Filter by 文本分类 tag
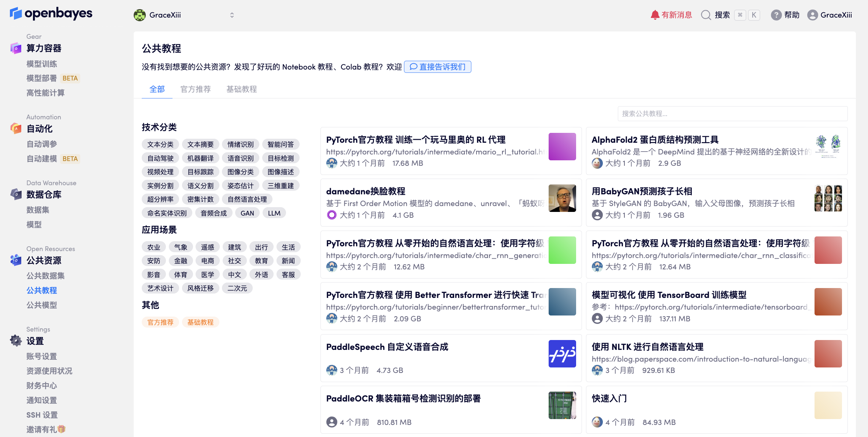The image size is (868, 437). [160, 145]
